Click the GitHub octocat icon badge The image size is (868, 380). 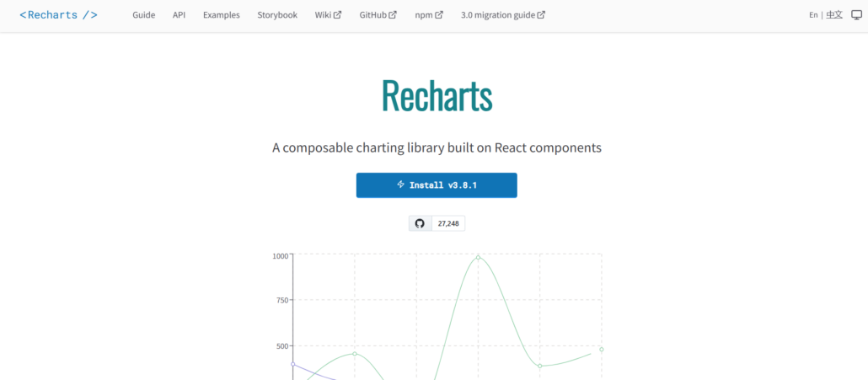pyautogui.click(x=420, y=223)
